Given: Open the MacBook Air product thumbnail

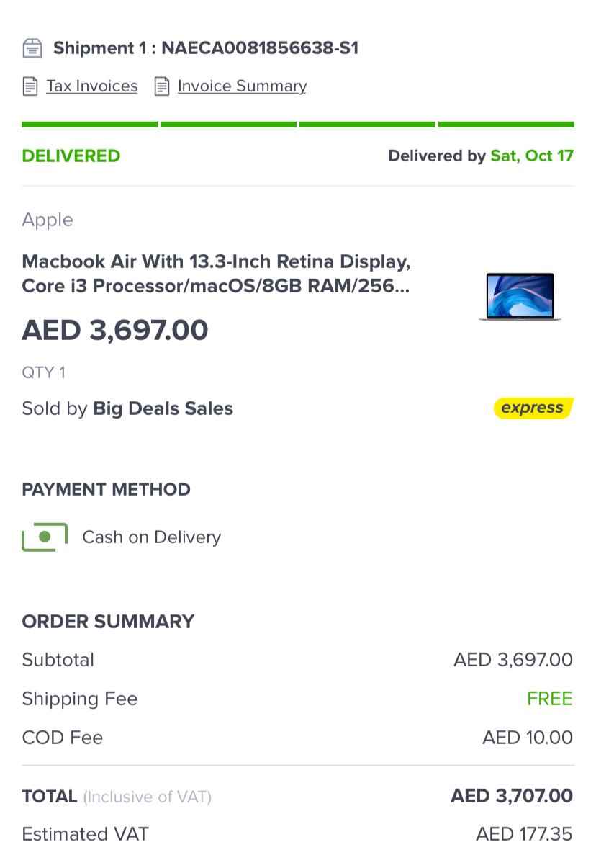Looking at the screenshot, I should pyautogui.click(x=520, y=296).
